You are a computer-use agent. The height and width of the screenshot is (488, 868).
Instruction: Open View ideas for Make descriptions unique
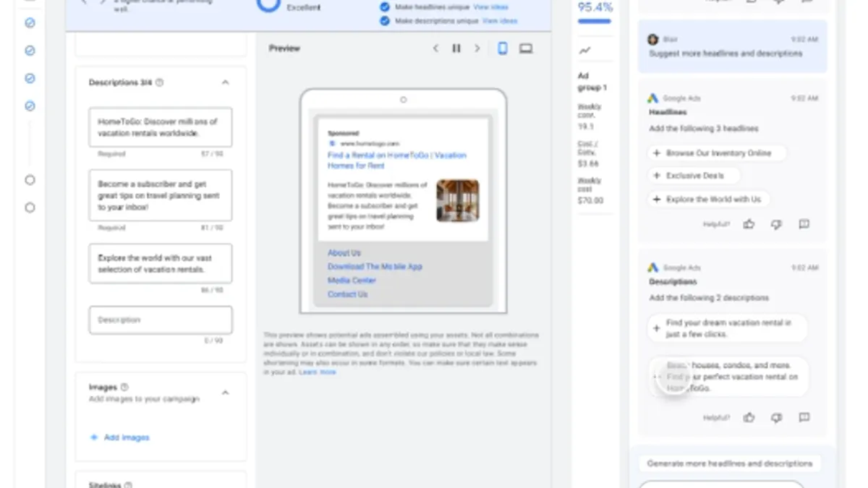[x=500, y=21]
